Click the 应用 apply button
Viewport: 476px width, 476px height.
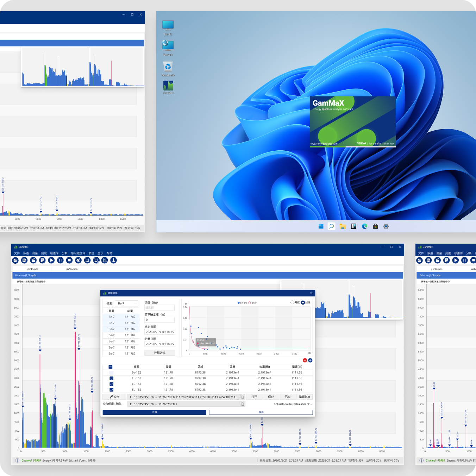point(154,412)
